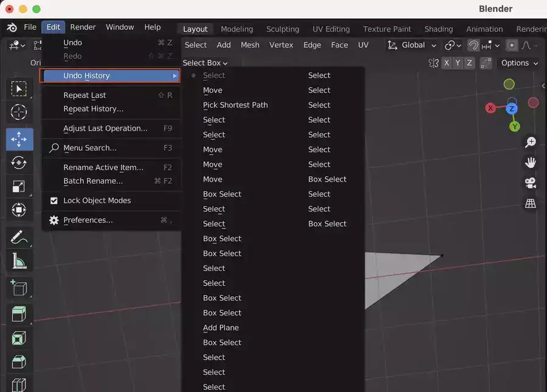Select the Rotate tool
547x392 pixels.
click(19, 162)
